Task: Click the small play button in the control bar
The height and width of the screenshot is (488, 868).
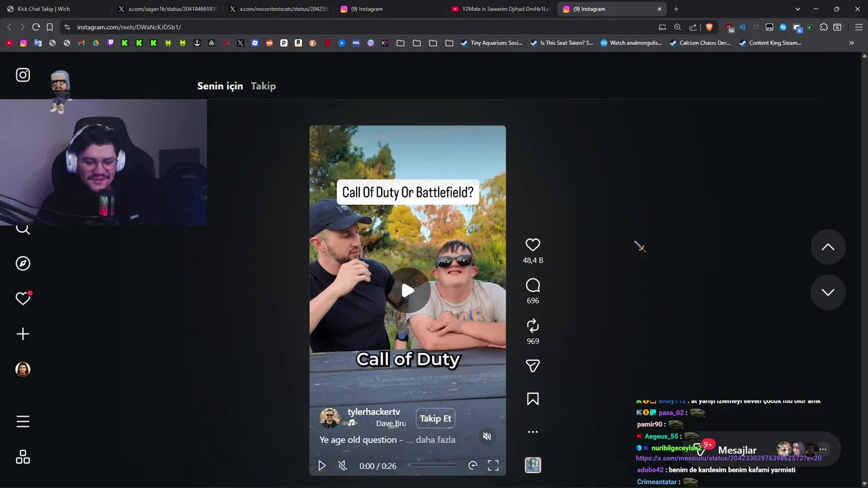Action: click(x=322, y=466)
